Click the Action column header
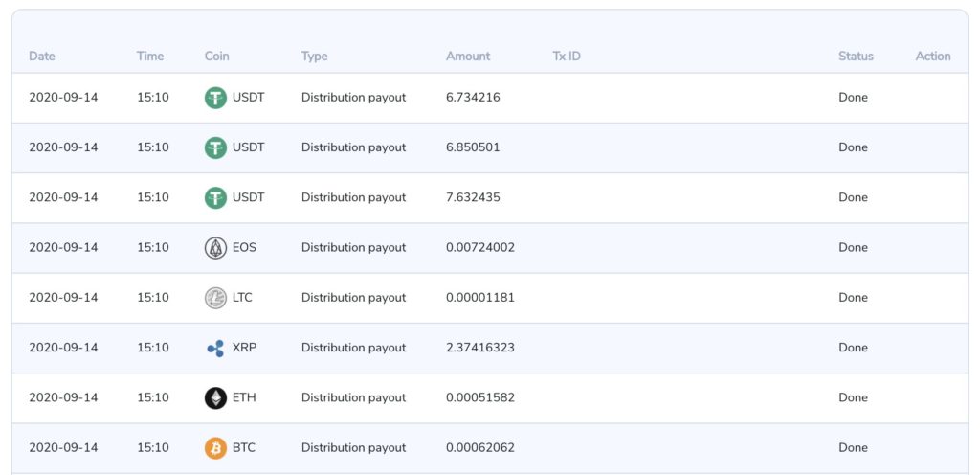 point(932,57)
